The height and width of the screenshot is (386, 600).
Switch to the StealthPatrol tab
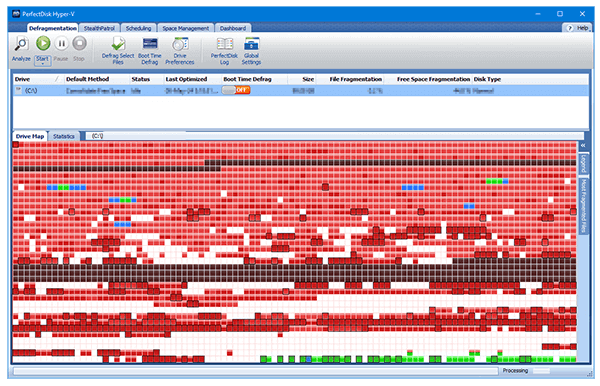click(x=99, y=28)
